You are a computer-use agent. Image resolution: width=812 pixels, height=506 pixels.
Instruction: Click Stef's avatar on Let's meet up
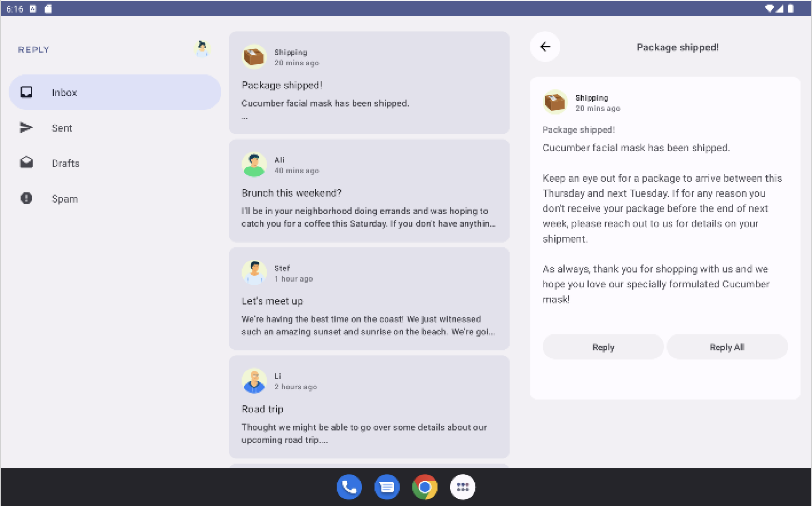(254, 272)
